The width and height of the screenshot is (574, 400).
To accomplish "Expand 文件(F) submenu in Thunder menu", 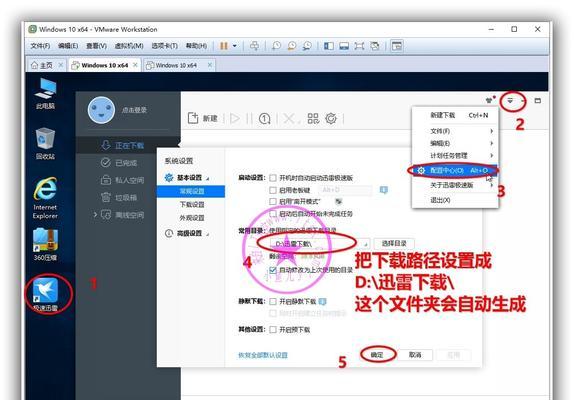I will tap(455, 131).
